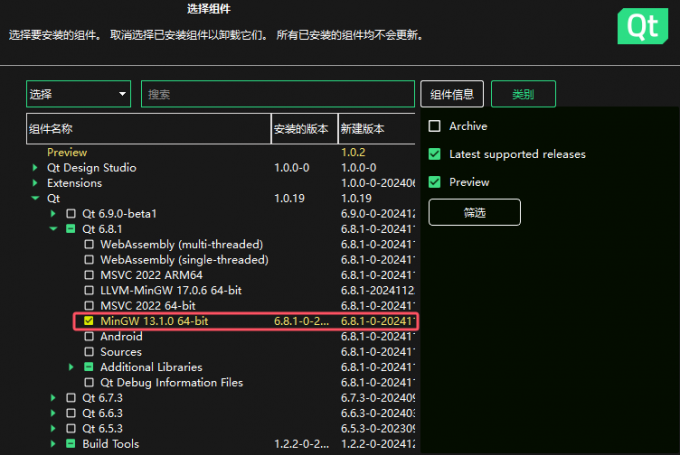Screen dimensions: 680x455
Task: Click the 类别 button
Action: [523, 94]
